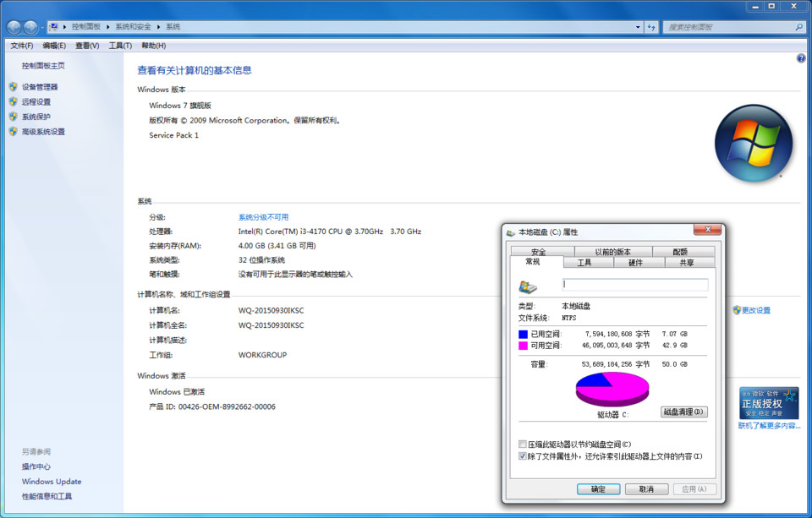Viewport: 812px width, 518px height.
Task: Uncheck the 允许索引此驱动器上文件的内容 checkbox
Action: pos(523,456)
